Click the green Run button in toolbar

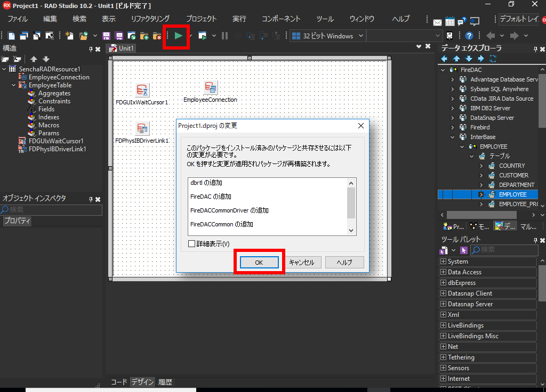[178, 36]
